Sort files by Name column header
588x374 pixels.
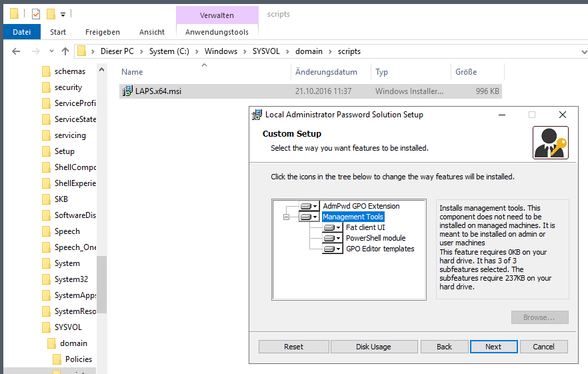tap(205, 71)
